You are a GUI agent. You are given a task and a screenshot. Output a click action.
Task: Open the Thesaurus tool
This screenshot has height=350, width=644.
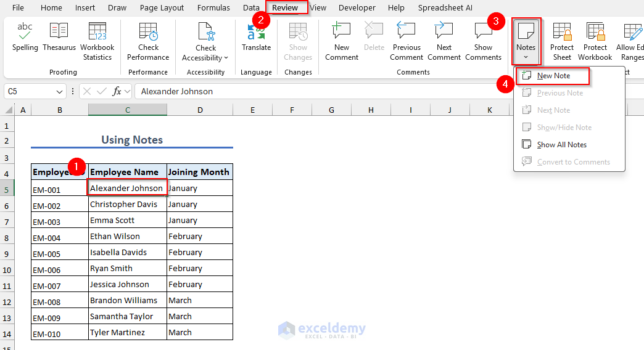[59, 37]
